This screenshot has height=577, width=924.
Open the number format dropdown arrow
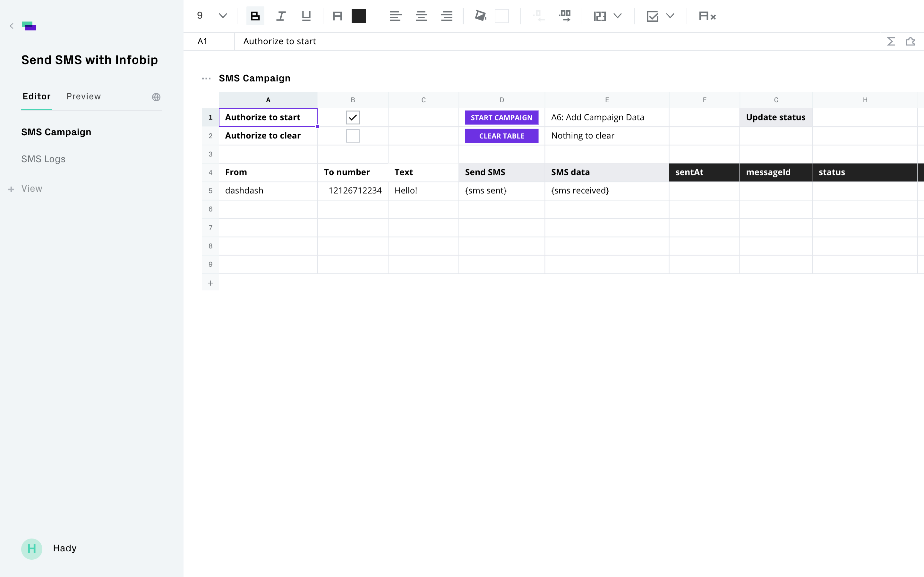pyautogui.click(x=617, y=16)
